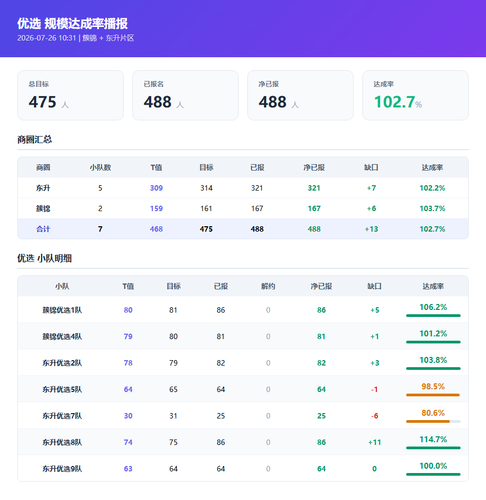Click the +1 缺口 value

[375, 337]
